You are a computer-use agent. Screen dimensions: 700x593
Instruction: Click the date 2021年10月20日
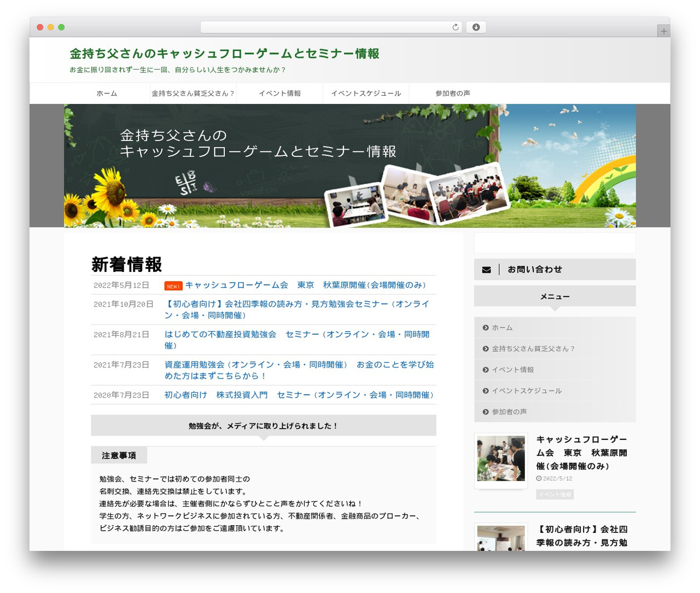[124, 304]
